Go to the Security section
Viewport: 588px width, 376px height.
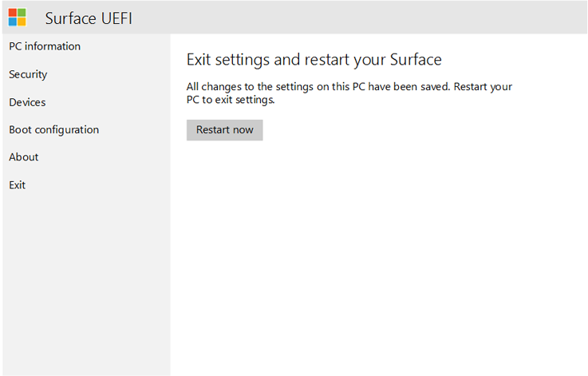tap(28, 74)
